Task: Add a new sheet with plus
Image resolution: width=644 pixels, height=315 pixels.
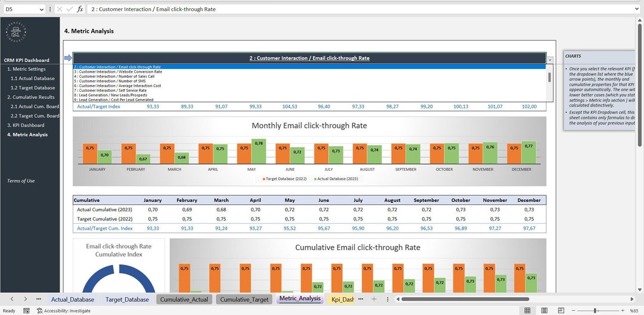Action: (x=374, y=300)
